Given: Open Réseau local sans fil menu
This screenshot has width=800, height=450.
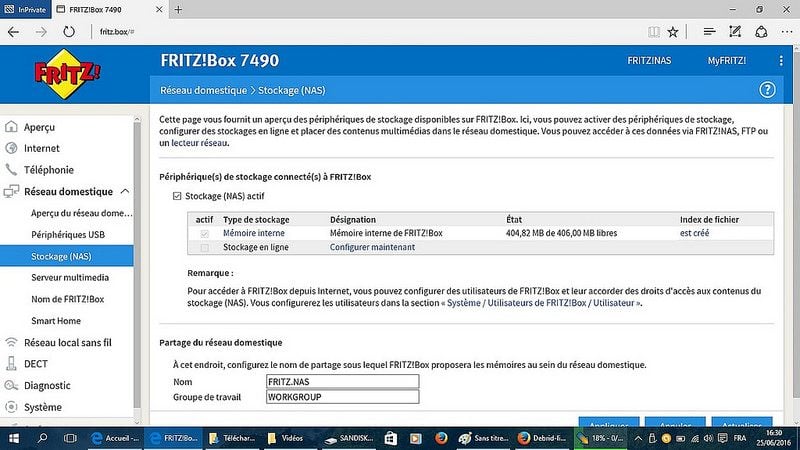Looking at the screenshot, I should pyautogui.click(x=67, y=343).
